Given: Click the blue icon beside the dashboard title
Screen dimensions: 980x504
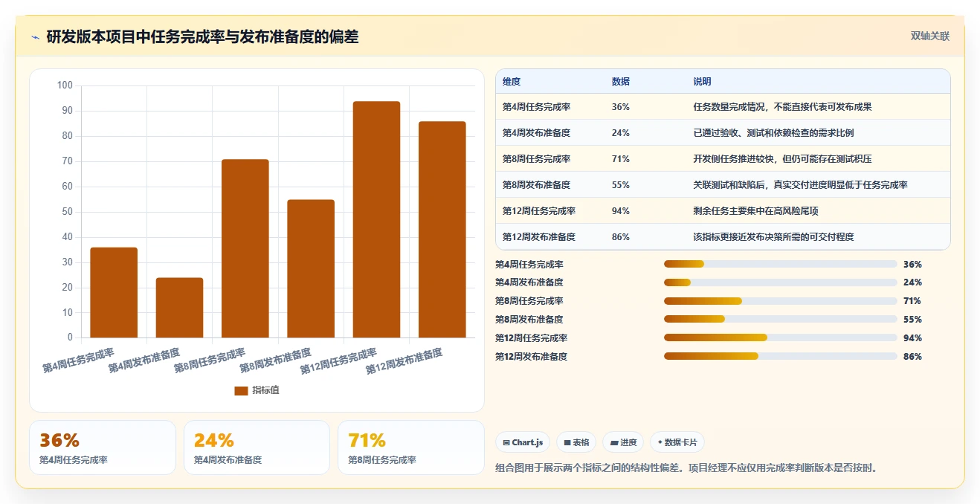Looking at the screenshot, I should tap(35, 37).
